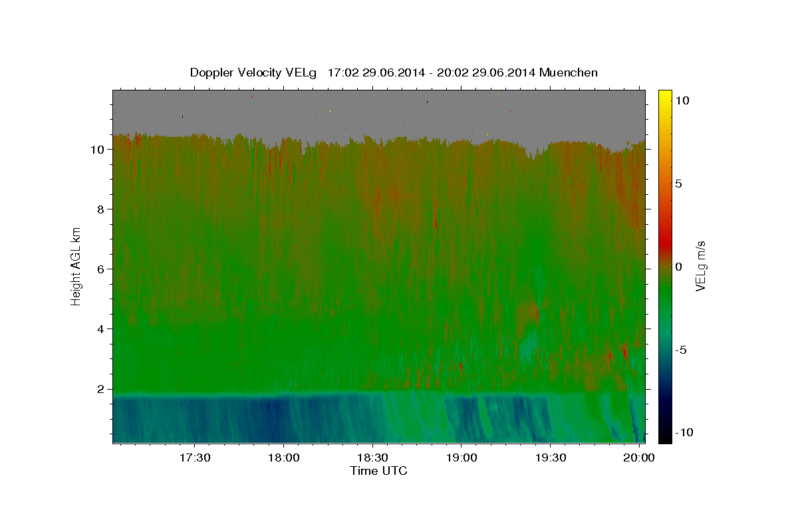The image size is (798, 532).
Task: Click the 19:00 time tick label
Action: pos(462,458)
